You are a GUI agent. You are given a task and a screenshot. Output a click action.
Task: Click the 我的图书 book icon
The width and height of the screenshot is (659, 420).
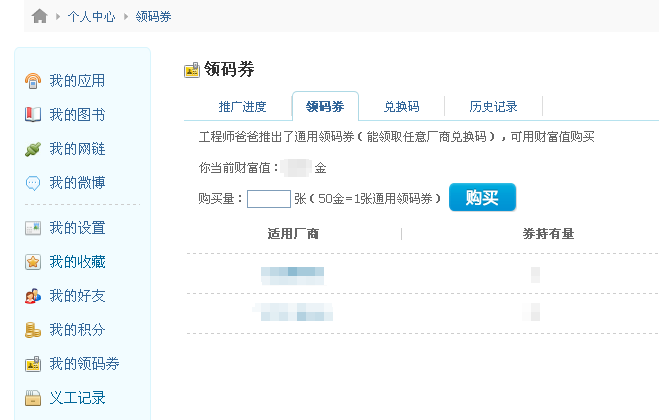pos(33,115)
